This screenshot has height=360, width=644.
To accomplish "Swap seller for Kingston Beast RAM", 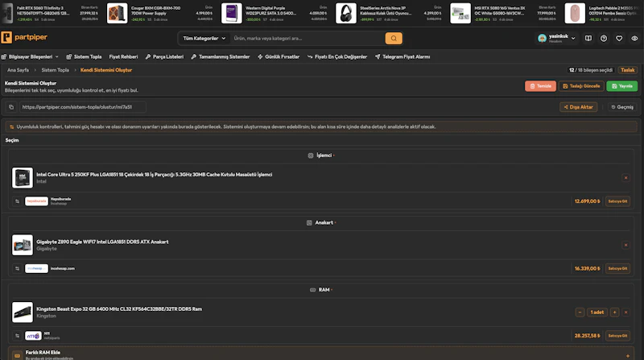I will [x=17, y=336].
